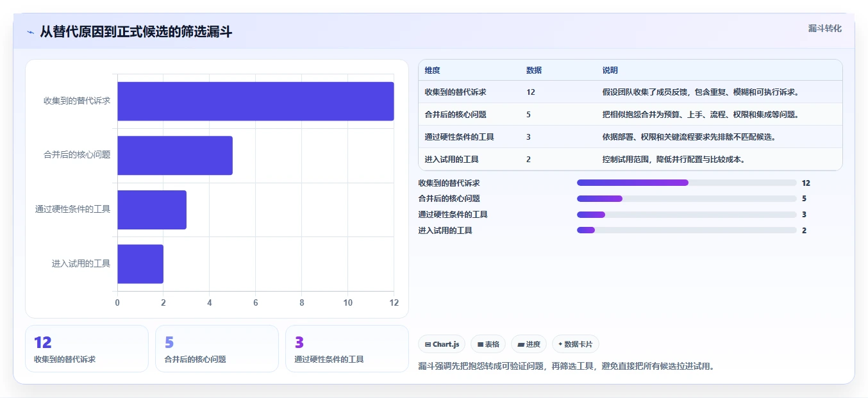The image size is (868, 398).
Task: Click the funnel icon beside the title
Action: pyautogui.click(x=31, y=32)
